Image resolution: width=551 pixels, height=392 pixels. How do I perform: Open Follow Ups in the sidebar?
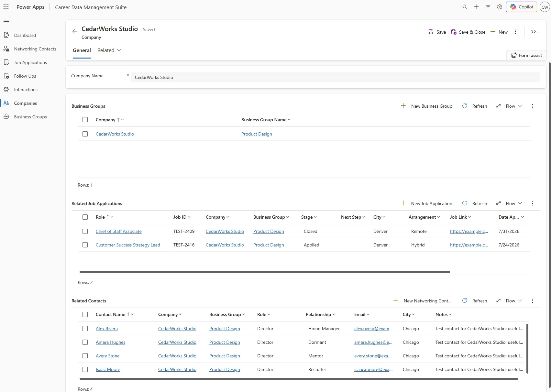point(25,76)
